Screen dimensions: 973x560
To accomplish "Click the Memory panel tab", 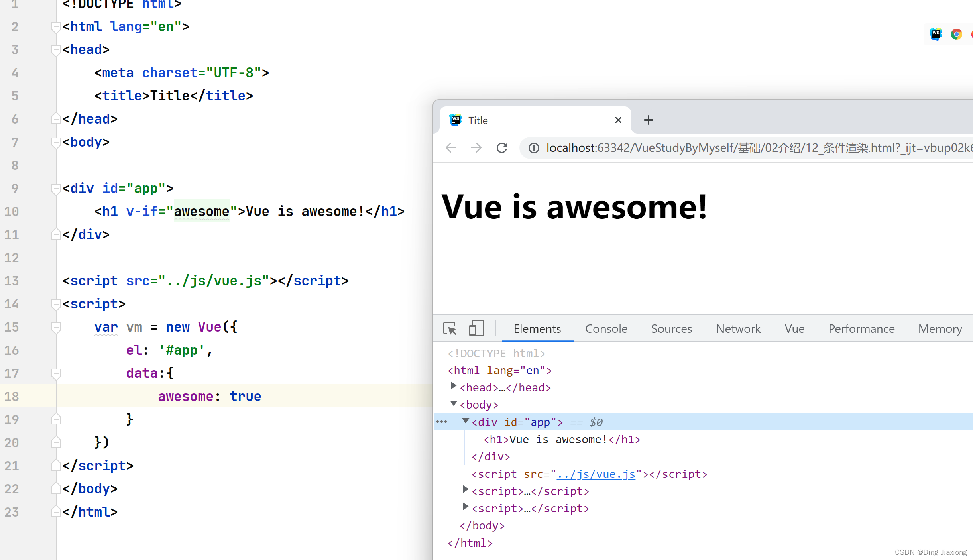I will (x=940, y=328).
